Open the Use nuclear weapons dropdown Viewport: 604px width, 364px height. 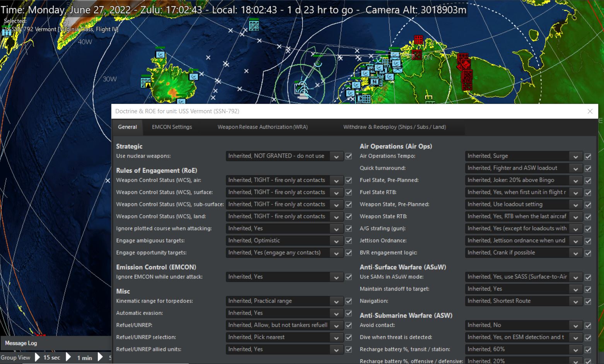(x=336, y=156)
